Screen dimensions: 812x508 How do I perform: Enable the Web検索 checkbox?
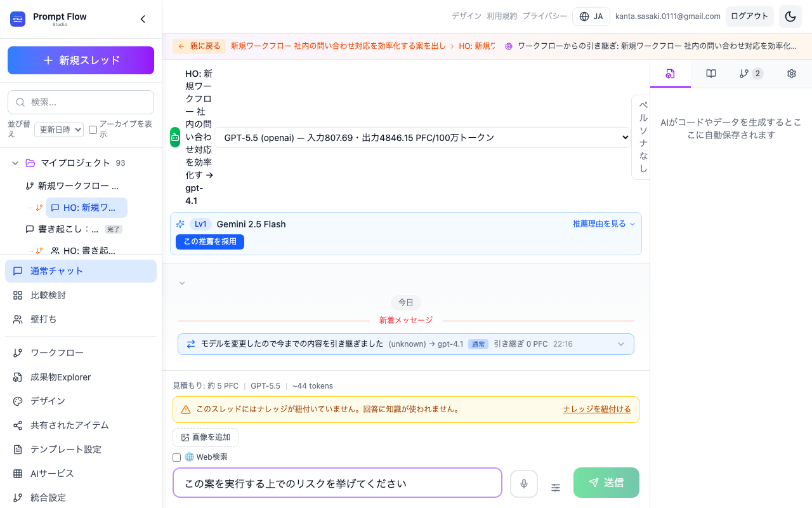pyautogui.click(x=177, y=457)
